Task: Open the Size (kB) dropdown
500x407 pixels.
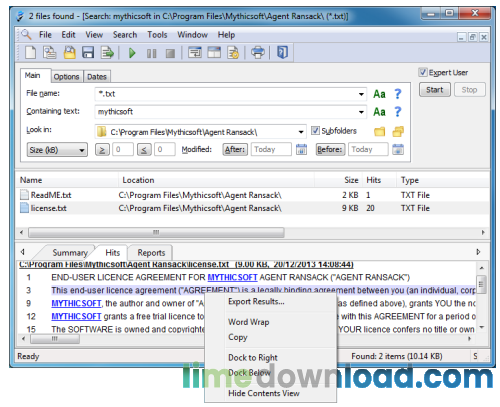Action: (57, 150)
